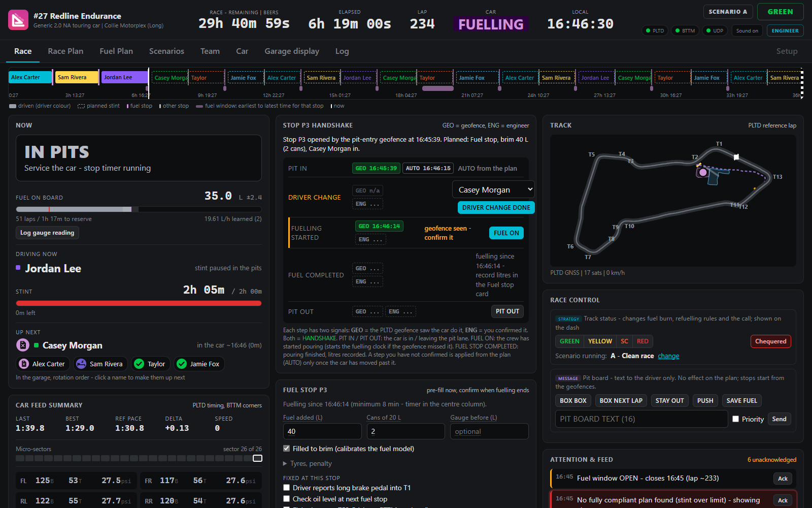Image resolution: width=812 pixels, height=508 pixels.
Task: Confirm fuelling with FUEL ON button
Action: coord(506,233)
